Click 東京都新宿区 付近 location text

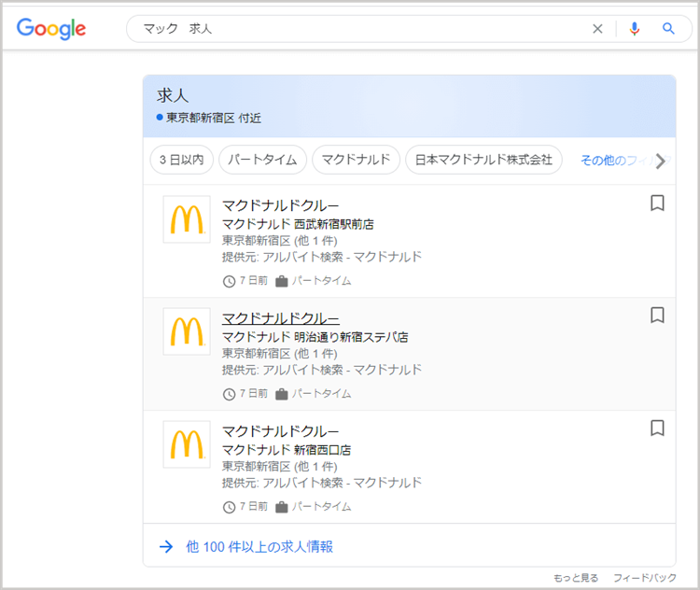(x=214, y=118)
